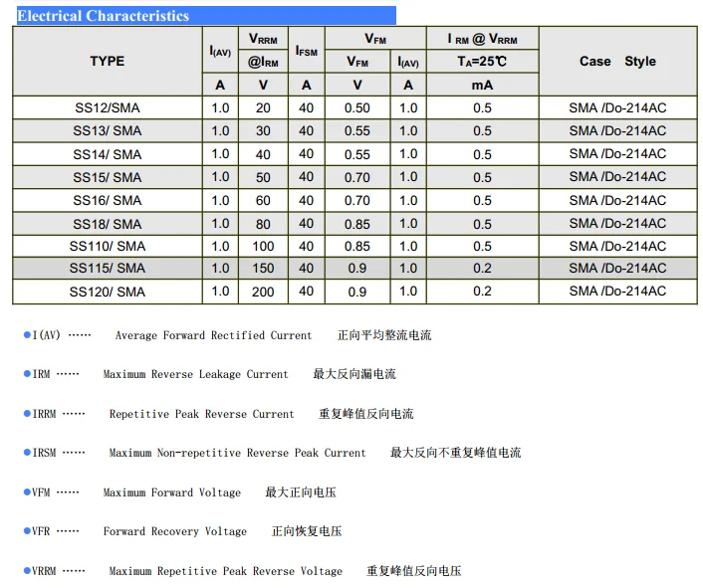Click the 'Maximum Repetitive Peak Reverse Voltage' text
703x588 pixels.
click(225, 571)
